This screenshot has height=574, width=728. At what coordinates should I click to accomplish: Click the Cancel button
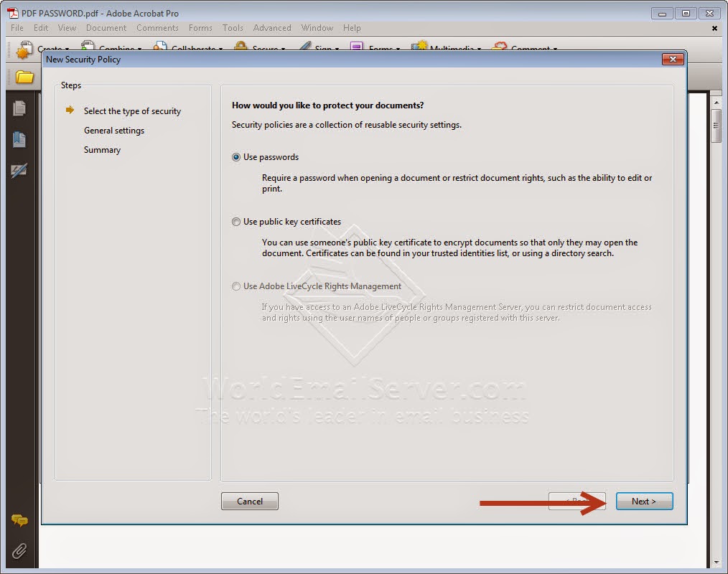point(250,501)
